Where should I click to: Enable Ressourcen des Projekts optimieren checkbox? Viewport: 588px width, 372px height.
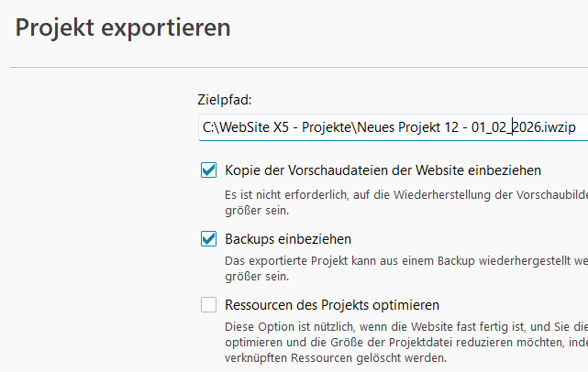(208, 305)
